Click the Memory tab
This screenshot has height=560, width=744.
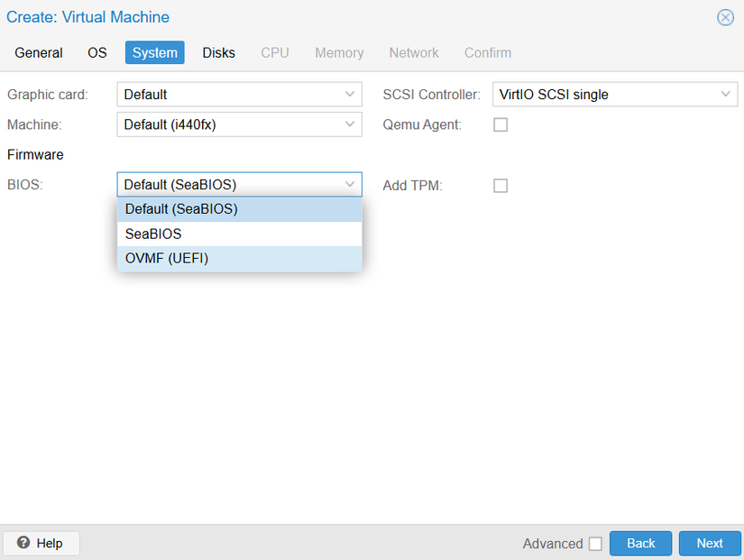point(339,52)
